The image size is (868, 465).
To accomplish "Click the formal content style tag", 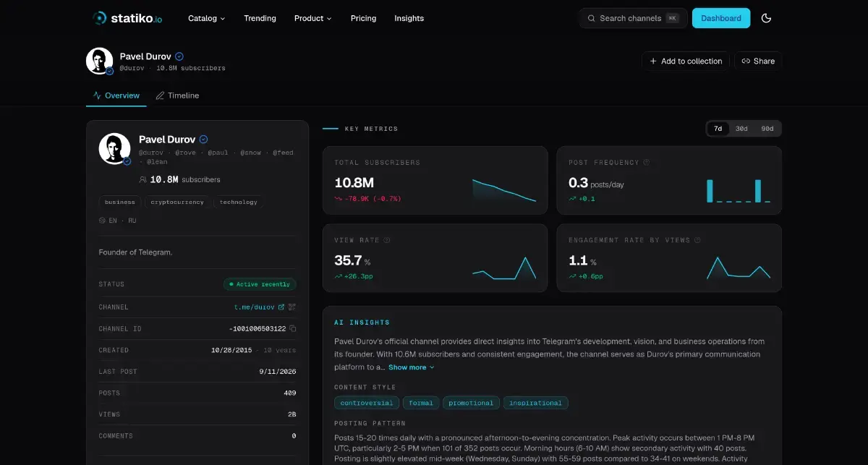I will click(421, 403).
